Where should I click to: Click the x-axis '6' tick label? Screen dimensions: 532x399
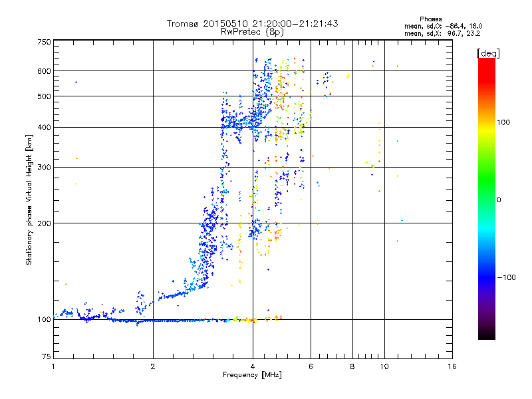point(311,366)
